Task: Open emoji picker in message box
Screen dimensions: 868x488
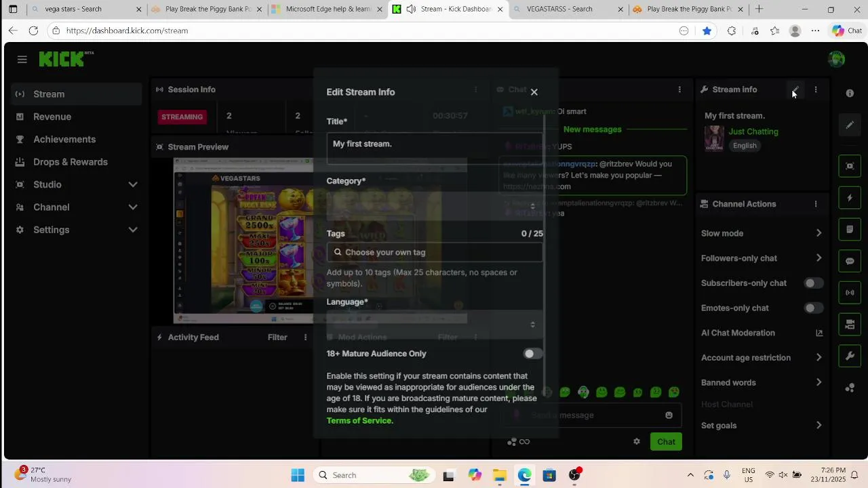Action: [x=669, y=415]
